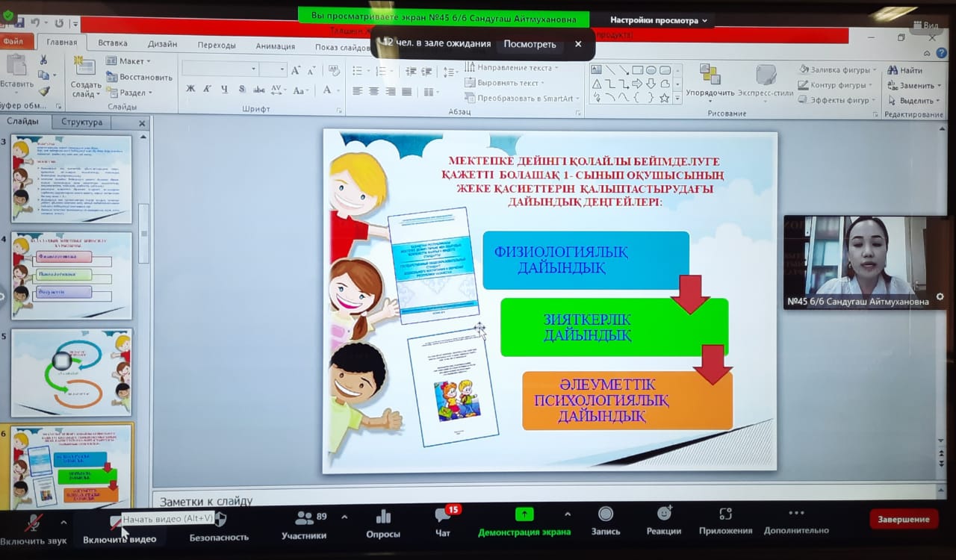
Task: Switch to the Дизайн ribbon tab
Action: (163, 44)
